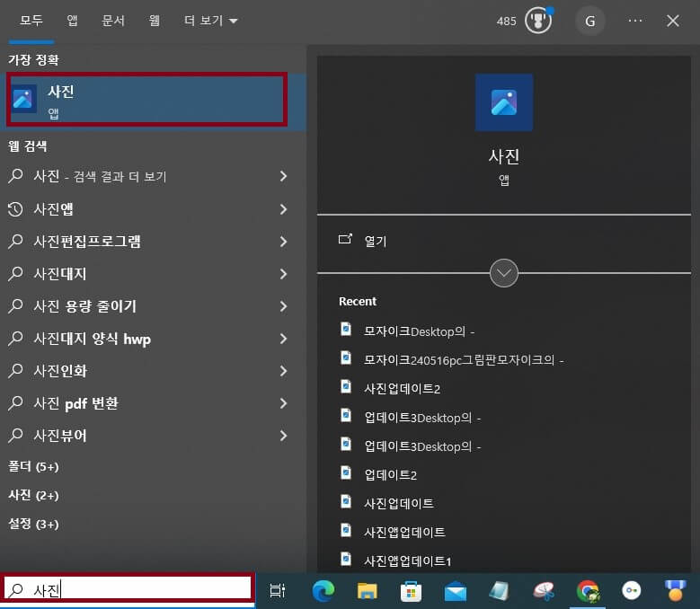700x609 pixels.
Task: Click the search box containing 사진
Action: pos(128,590)
